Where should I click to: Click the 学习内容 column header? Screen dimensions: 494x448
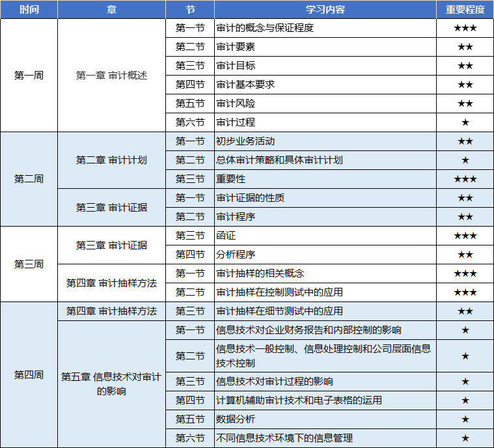325,10
